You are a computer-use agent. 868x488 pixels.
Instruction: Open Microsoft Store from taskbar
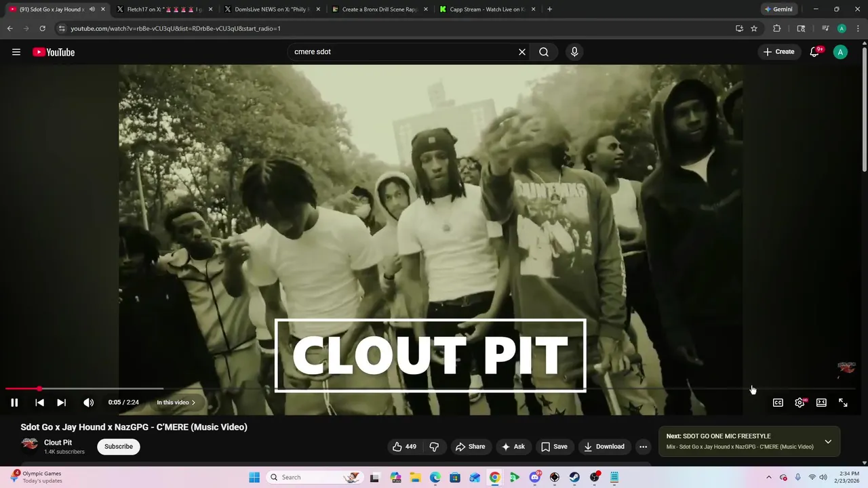point(455,477)
